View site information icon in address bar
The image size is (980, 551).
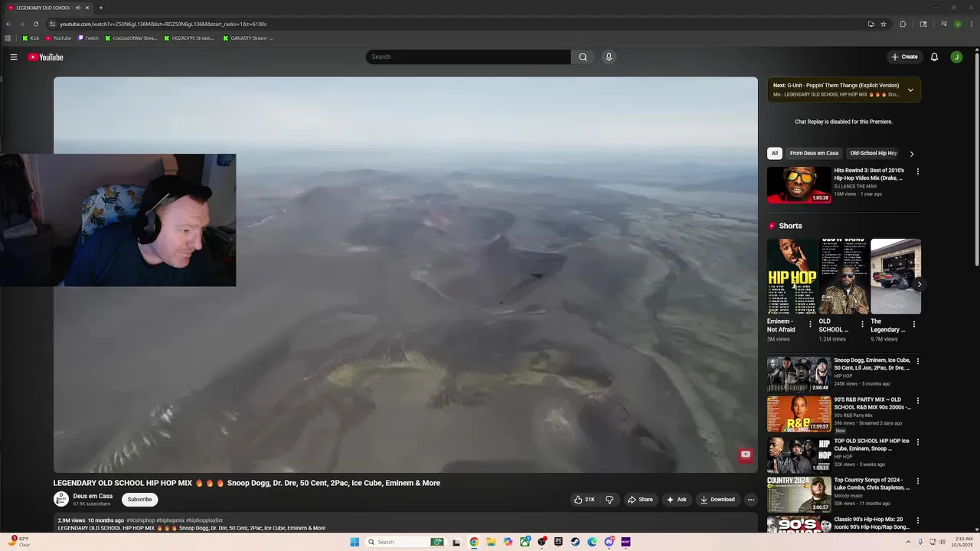pos(52,24)
